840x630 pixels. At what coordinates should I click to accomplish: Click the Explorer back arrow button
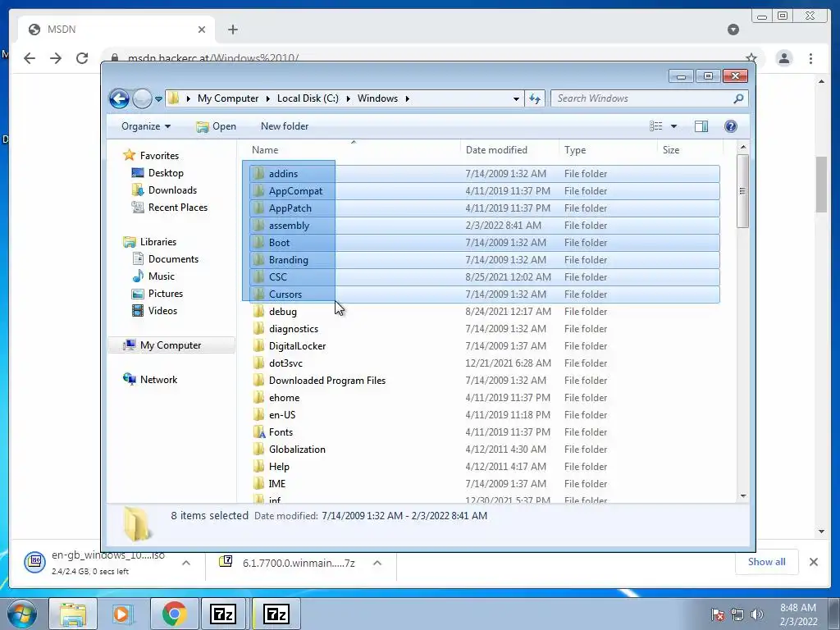tap(119, 98)
